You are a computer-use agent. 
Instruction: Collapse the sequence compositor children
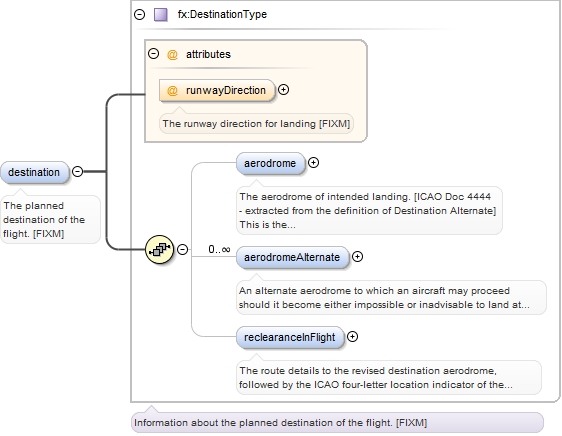tap(182, 249)
